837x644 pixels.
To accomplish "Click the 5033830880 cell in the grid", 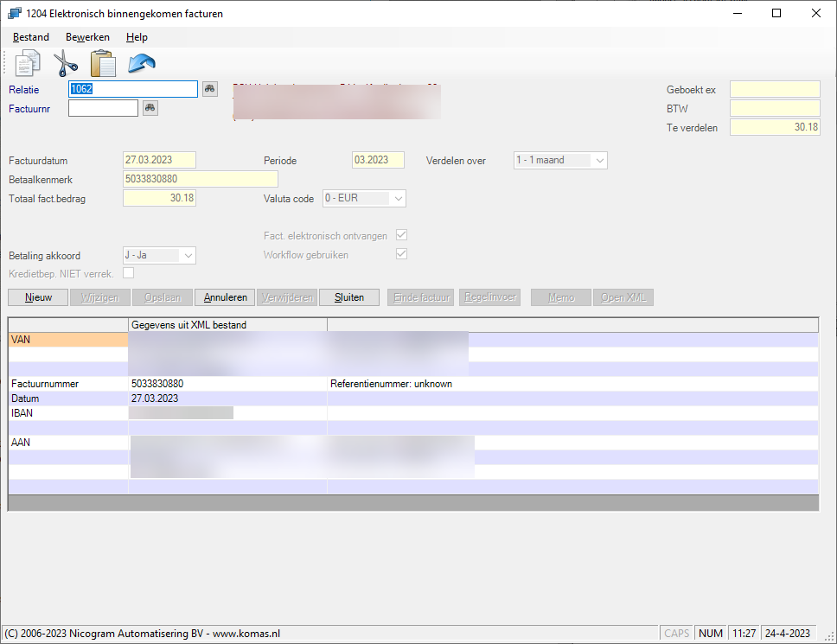I will tap(227, 384).
